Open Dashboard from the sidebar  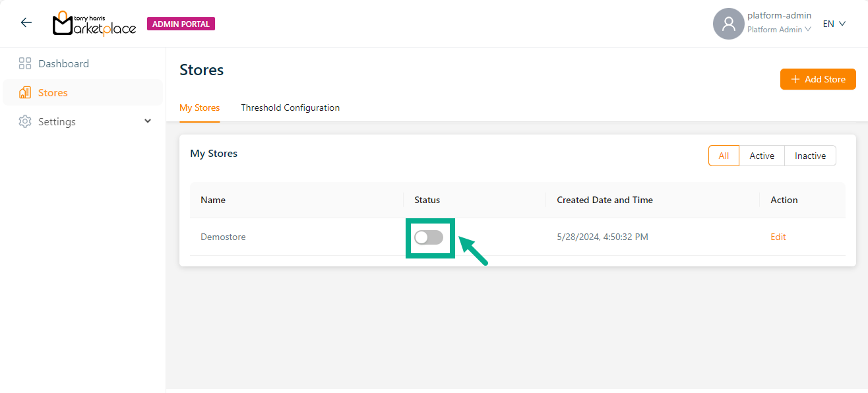click(63, 64)
